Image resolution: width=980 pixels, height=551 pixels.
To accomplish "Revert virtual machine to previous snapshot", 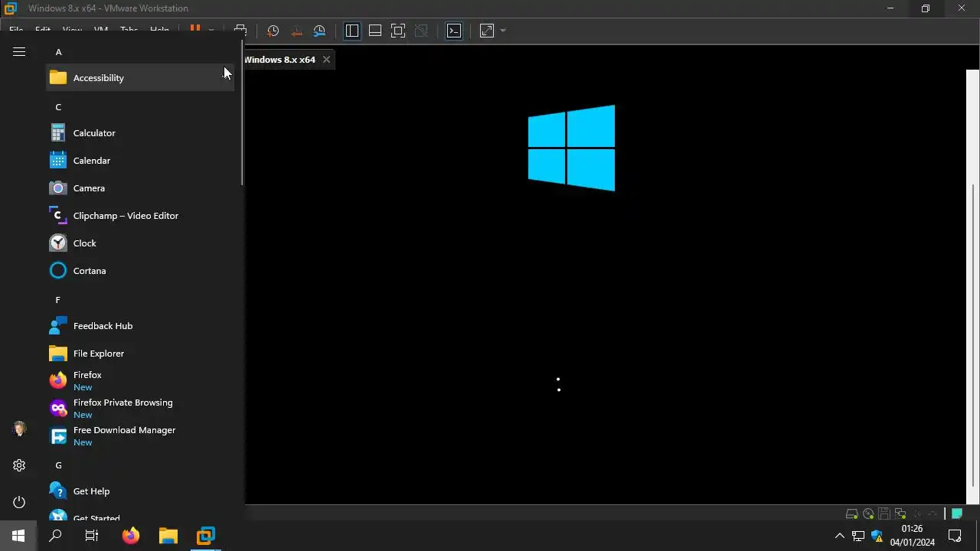I will (296, 31).
